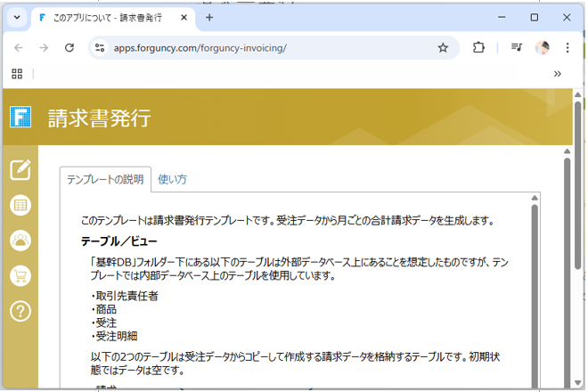The height and width of the screenshot is (392, 588).
Task: Reload the page
Action: coord(69,48)
